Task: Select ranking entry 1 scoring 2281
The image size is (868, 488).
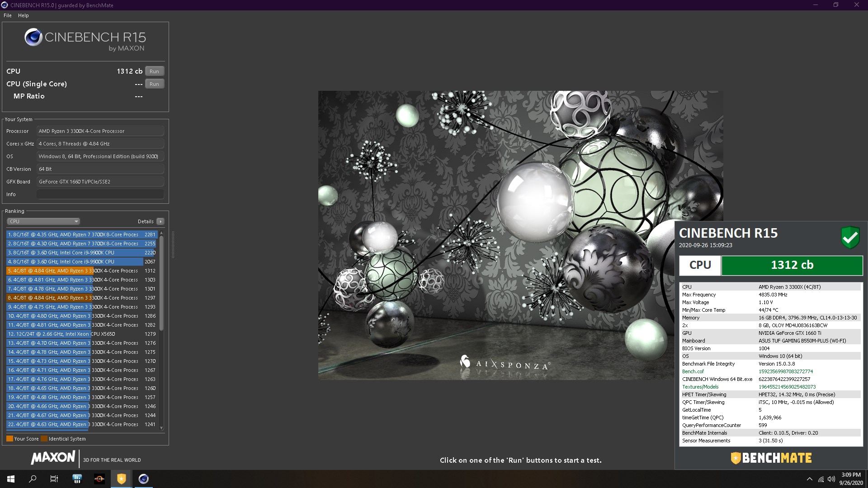Action: (82, 235)
